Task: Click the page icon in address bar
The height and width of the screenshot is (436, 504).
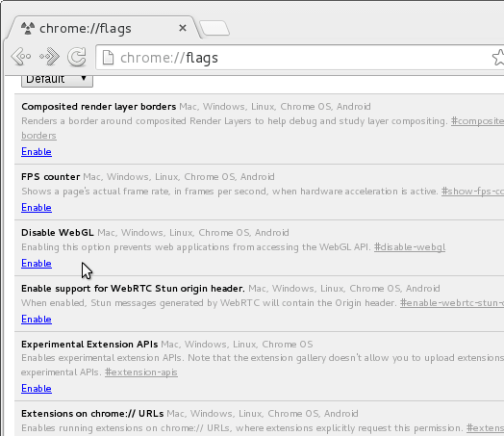Action: (x=108, y=58)
